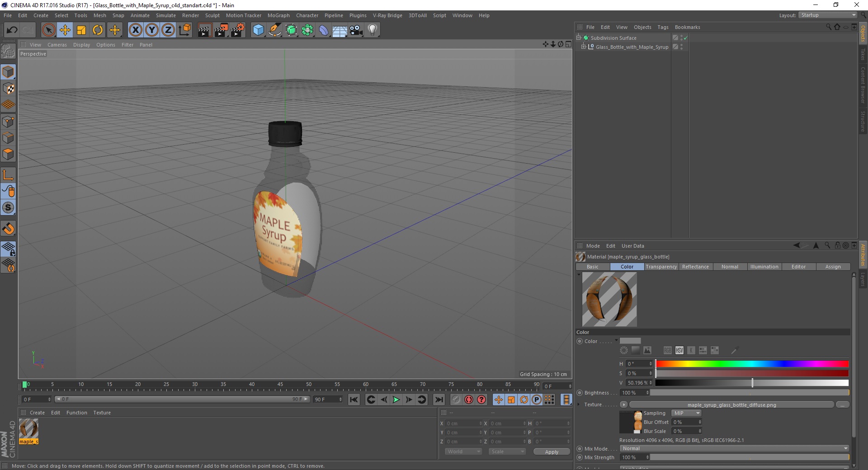Go to start of animation
This screenshot has width=868, height=470.
[x=354, y=399]
